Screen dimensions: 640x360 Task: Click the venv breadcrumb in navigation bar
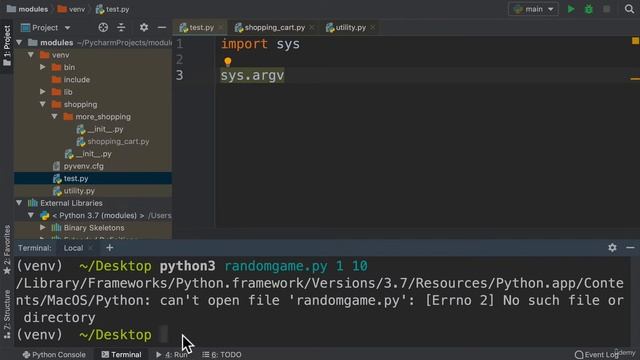(x=71, y=9)
